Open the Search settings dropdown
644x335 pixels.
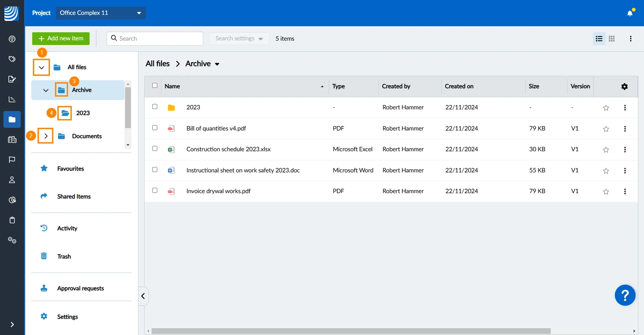[x=239, y=39]
